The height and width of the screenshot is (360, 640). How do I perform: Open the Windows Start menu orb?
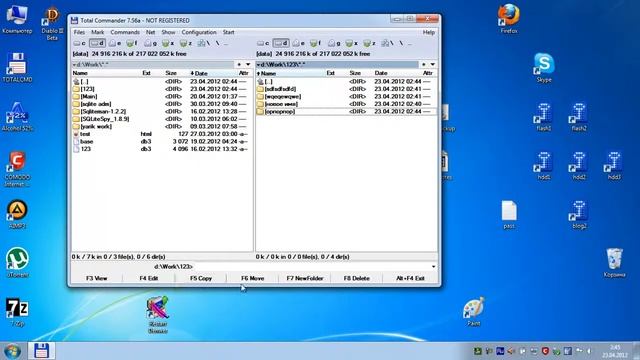[x=12, y=351]
